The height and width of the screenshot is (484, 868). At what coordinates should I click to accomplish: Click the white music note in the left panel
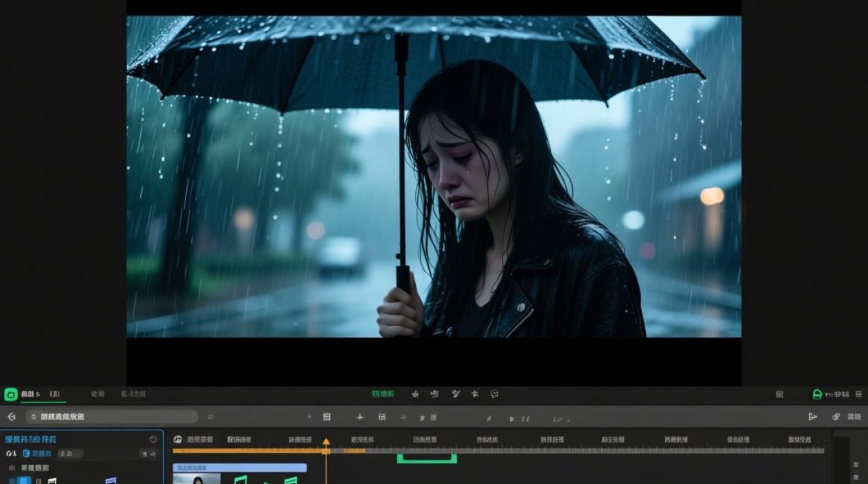pos(52,481)
